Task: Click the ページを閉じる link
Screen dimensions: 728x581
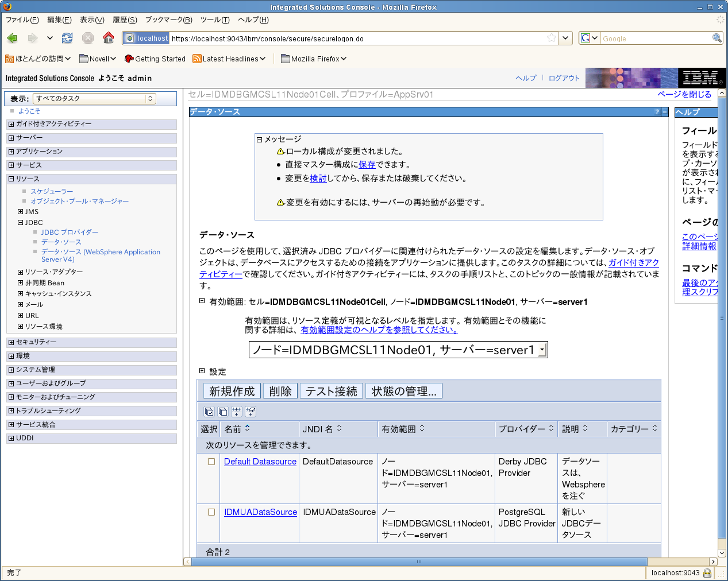Action: (684, 95)
